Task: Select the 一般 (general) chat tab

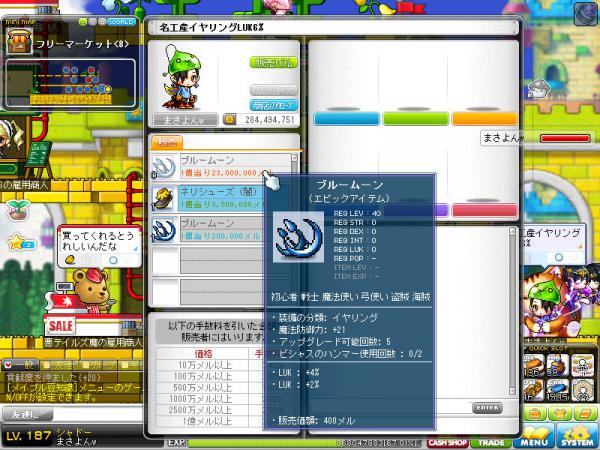Action: [x=20, y=365]
